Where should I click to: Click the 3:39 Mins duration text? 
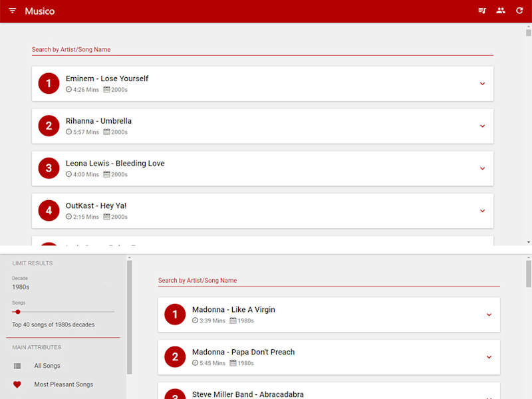pyautogui.click(x=212, y=321)
